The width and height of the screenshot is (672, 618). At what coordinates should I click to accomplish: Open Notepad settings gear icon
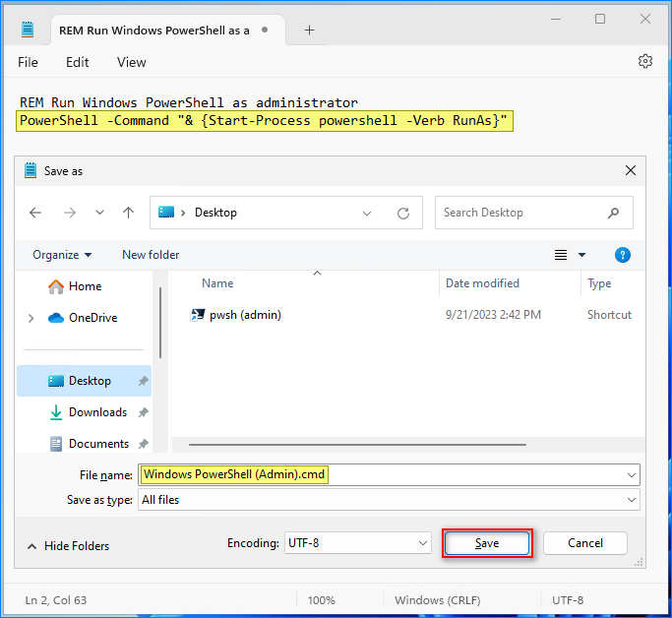pos(645,61)
